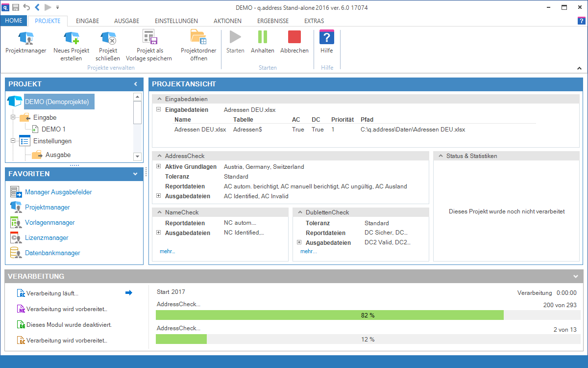Click Projekt als Vorlage speichern
588x368 pixels.
click(149, 46)
